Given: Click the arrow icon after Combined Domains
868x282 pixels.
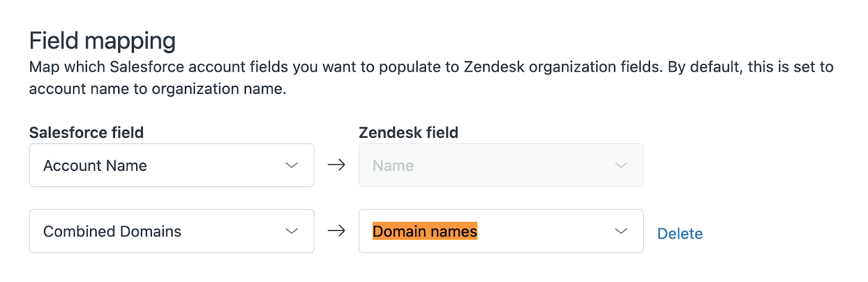Looking at the screenshot, I should 336,231.
